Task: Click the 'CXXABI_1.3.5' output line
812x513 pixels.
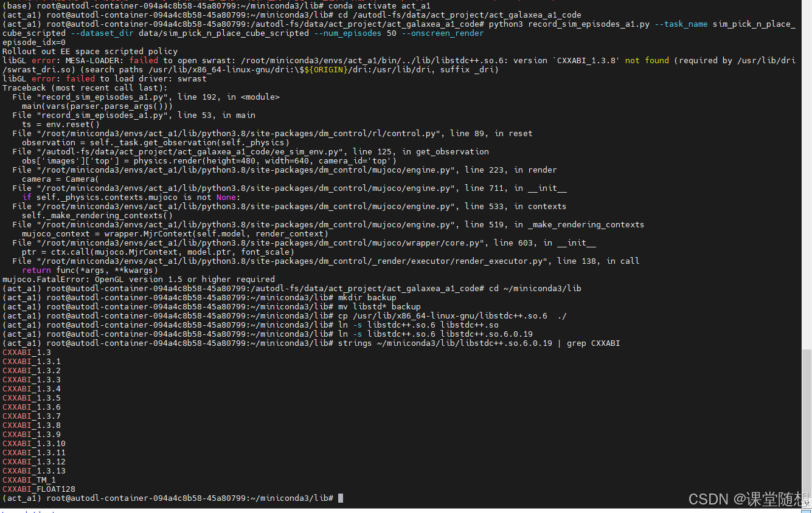Action: [x=32, y=398]
